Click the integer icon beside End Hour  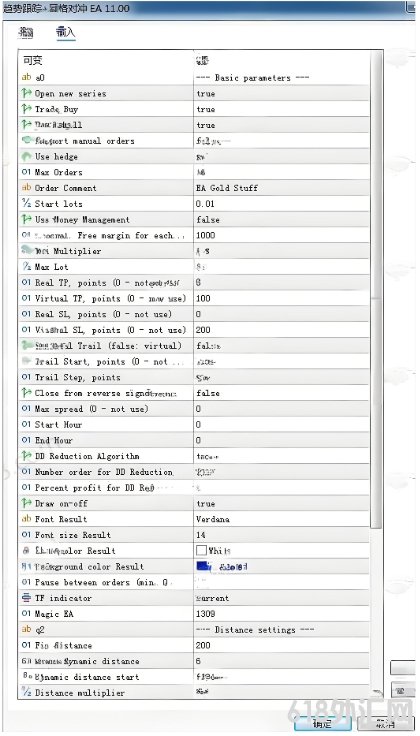(x=26, y=440)
